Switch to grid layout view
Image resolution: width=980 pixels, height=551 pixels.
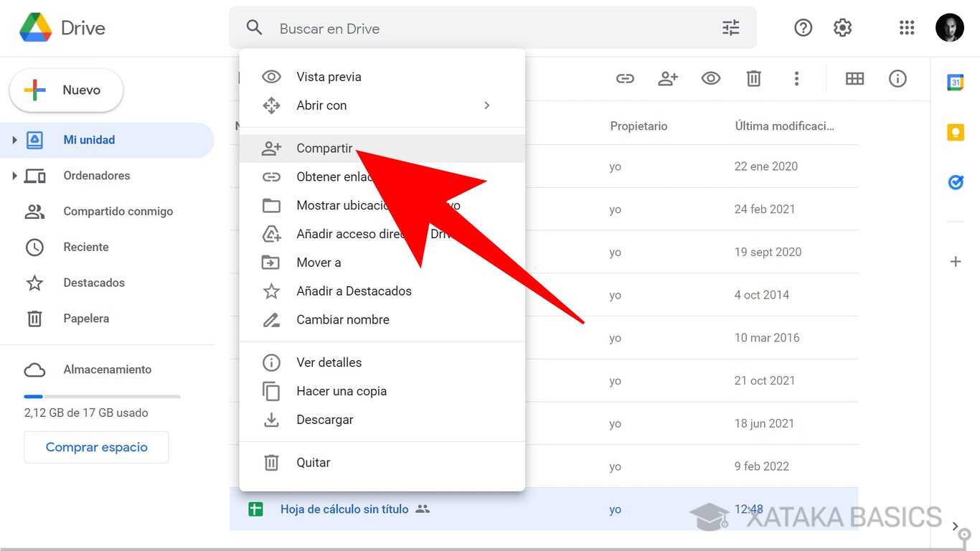point(854,79)
